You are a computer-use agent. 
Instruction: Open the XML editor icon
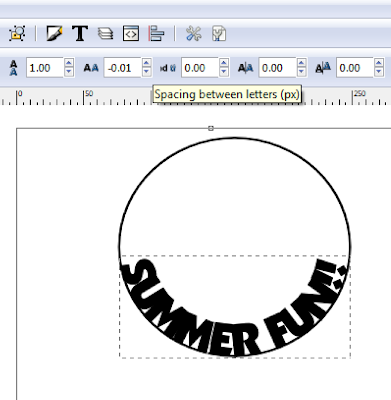pyautogui.click(x=131, y=33)
